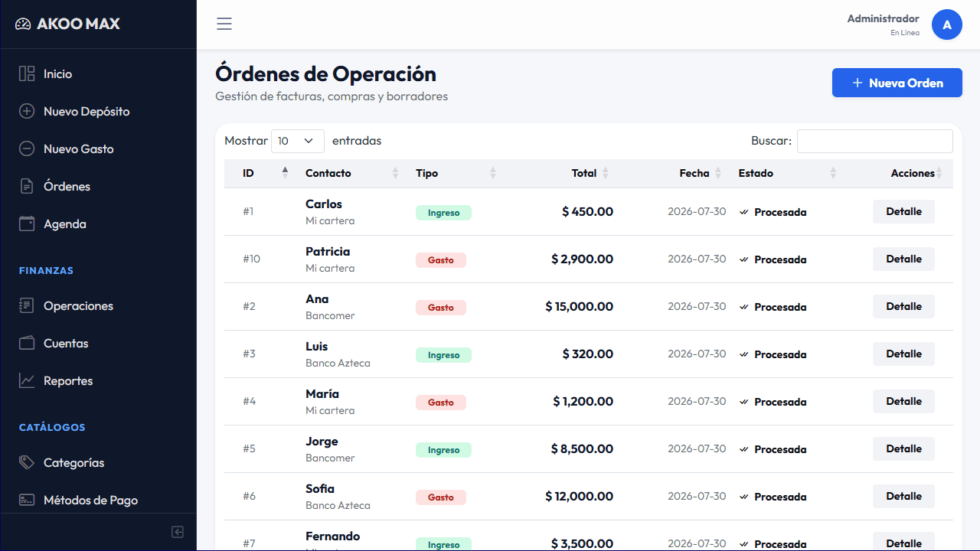This screenshot has height=551, width=980.
Task: Open the Mostrar entries count dropdown
Action: click(298, 141)
